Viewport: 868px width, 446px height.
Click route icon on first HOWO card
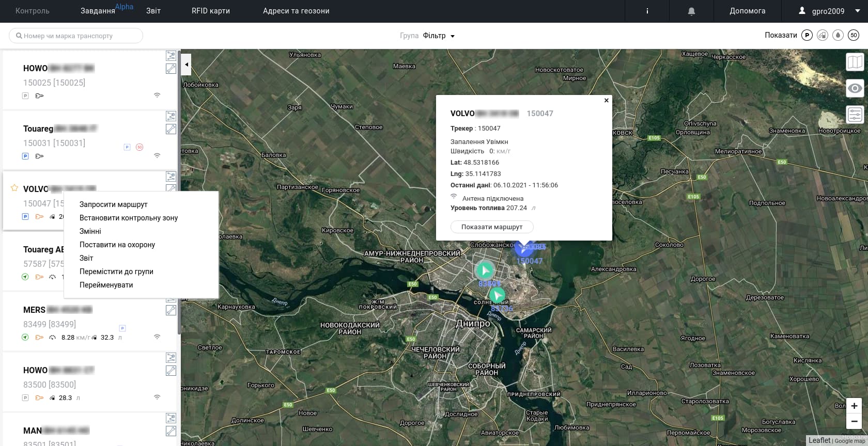coord(171,56)
